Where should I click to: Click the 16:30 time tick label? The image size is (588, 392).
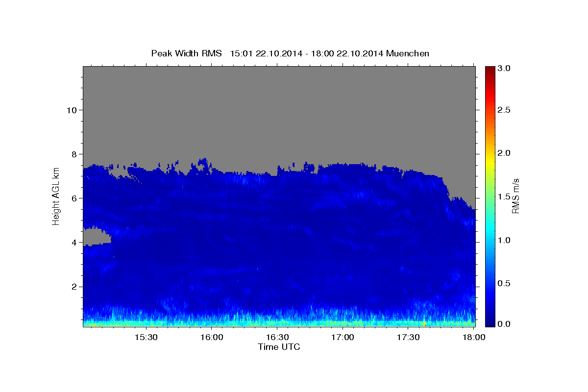(277, 337)
